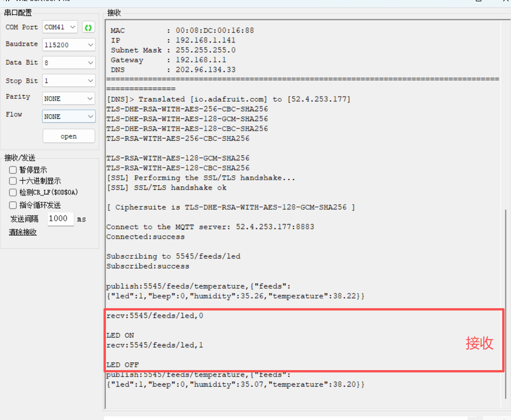Image resolution: width=511 pixels, height=420 pixels.
Task: Toggle the 十六进制显示 checkbox
Action: [13, 181]
